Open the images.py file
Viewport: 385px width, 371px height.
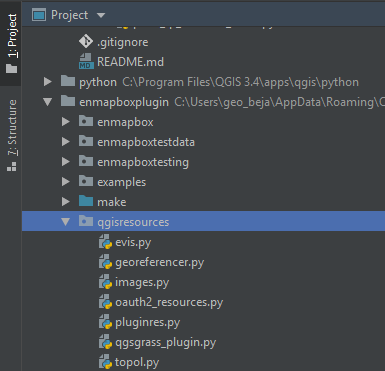click(142, 282)
